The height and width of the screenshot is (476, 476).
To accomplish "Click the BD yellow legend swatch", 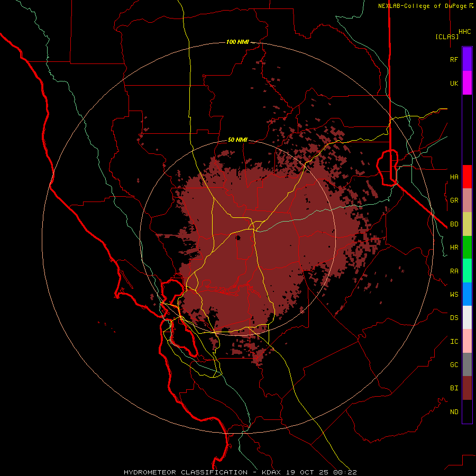I will point(467,224).
